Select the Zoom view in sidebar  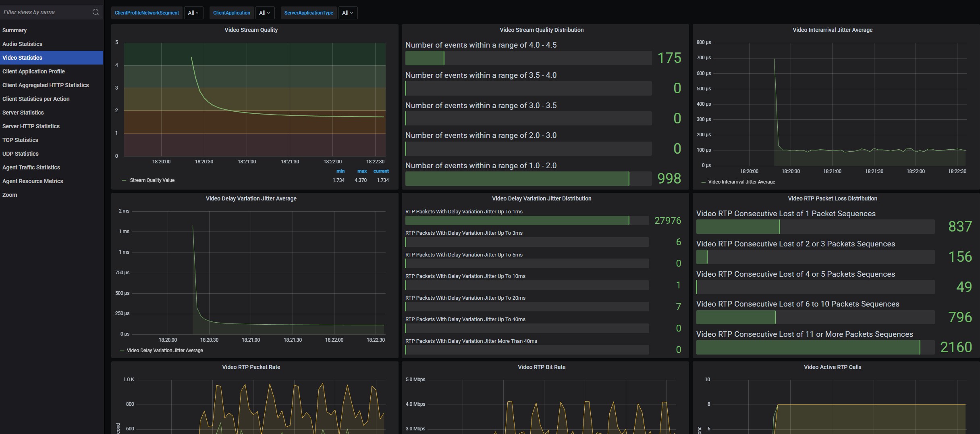(10, 195)
